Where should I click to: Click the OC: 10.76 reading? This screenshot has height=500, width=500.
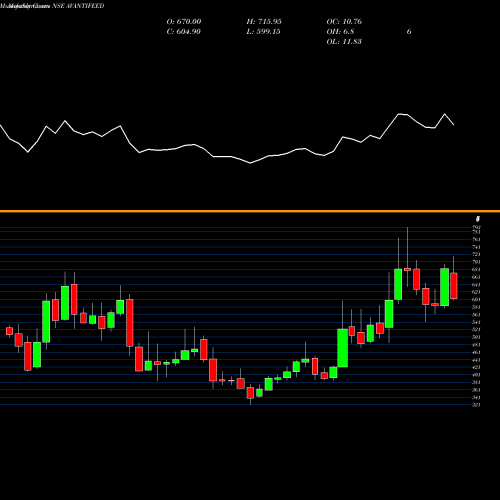click(344, 22)
